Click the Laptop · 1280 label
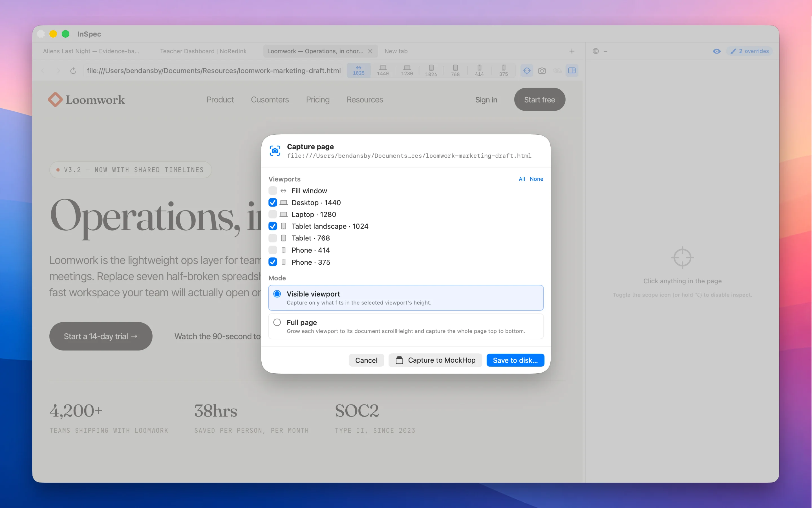 click(314, 214)
